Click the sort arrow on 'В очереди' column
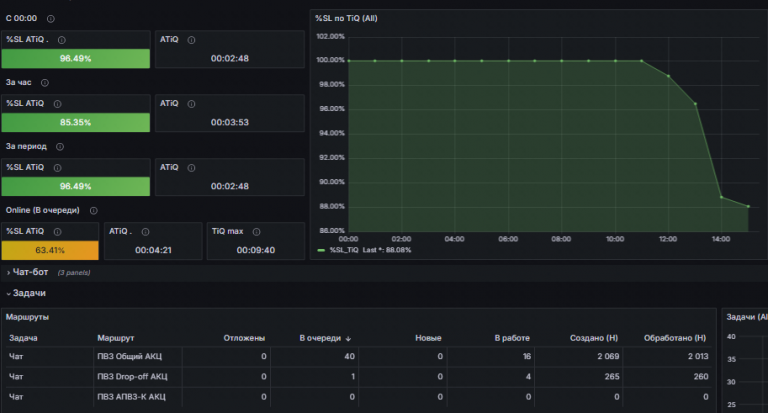 coord(348,339)
